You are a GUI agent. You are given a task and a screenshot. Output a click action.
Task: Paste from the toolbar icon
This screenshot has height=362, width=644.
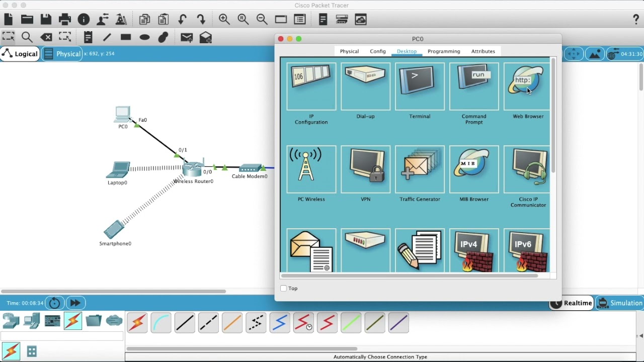click(164, 20)
